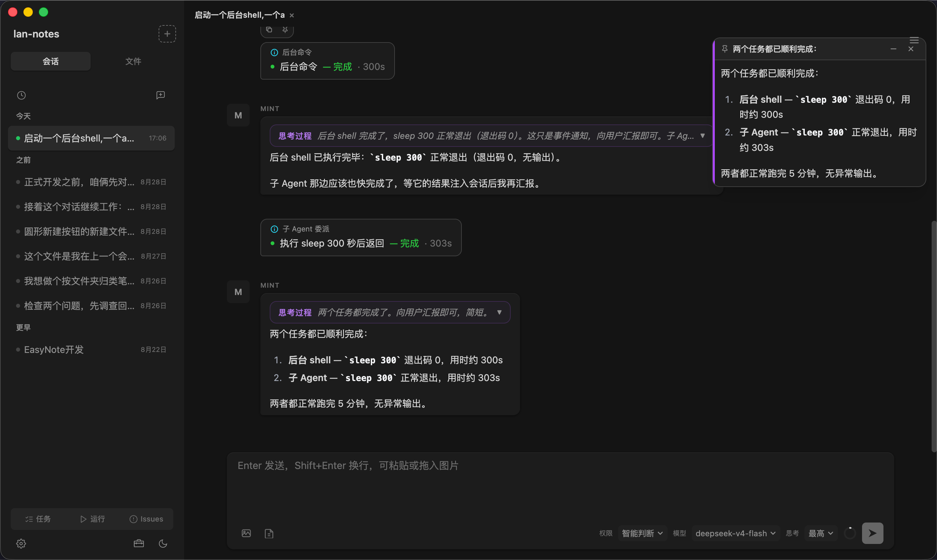Open the session 检查两个问题，先调查回

(91, 306)
